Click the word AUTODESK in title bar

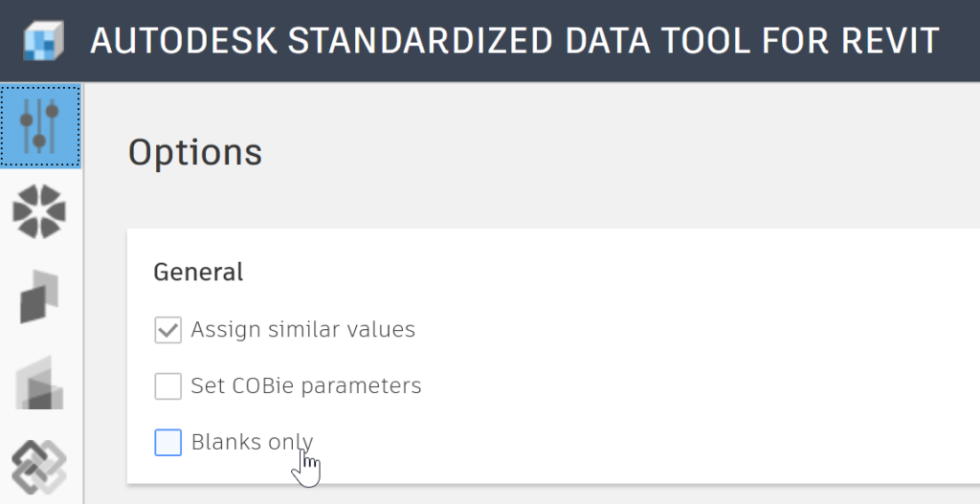(x=184, y=40)
